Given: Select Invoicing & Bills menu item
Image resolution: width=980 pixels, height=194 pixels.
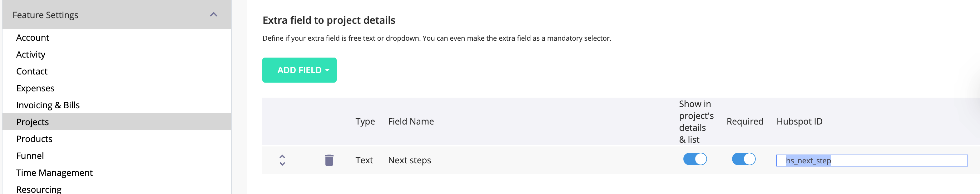Looking at the screenshot, I should tap(48, 105).
